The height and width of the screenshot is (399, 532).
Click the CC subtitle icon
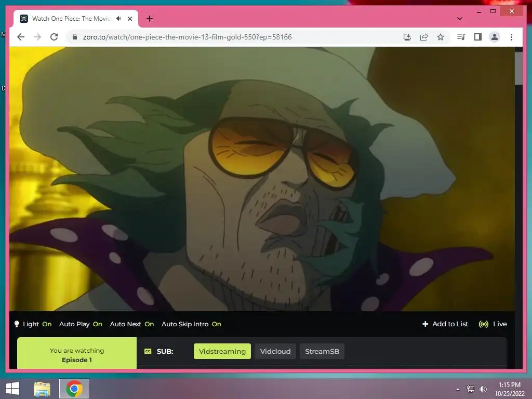coord(148,351)
